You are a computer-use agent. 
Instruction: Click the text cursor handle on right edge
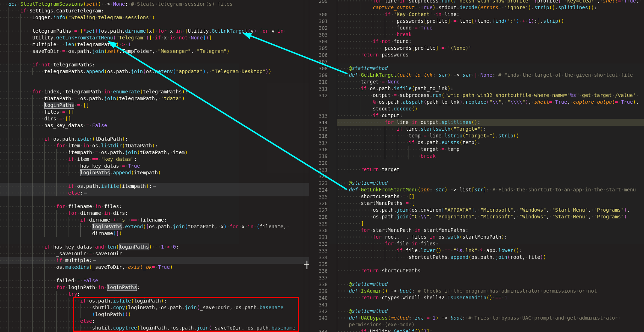[306, 265]
